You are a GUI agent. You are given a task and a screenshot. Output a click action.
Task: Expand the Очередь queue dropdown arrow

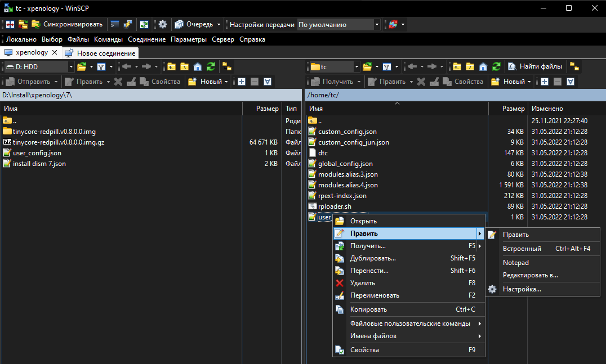point(219,25)
